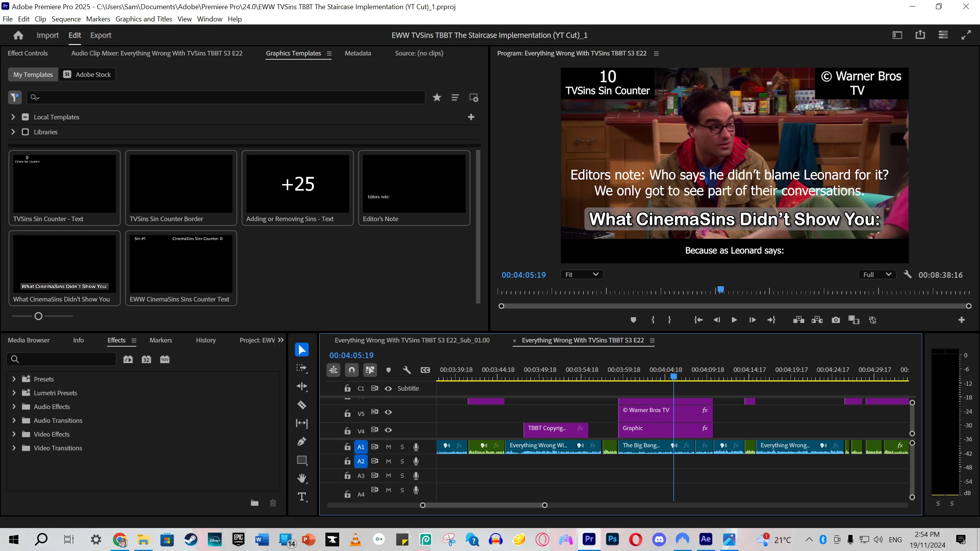Expand the Video Effects folder
The height and width of the screenshot is (551, 980).
(x=14, y=434)
